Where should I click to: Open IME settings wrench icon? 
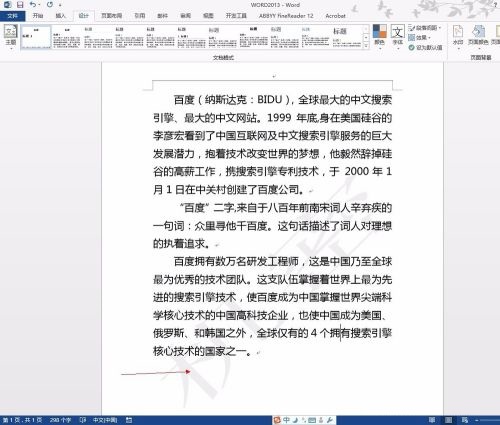click(330, 420)
